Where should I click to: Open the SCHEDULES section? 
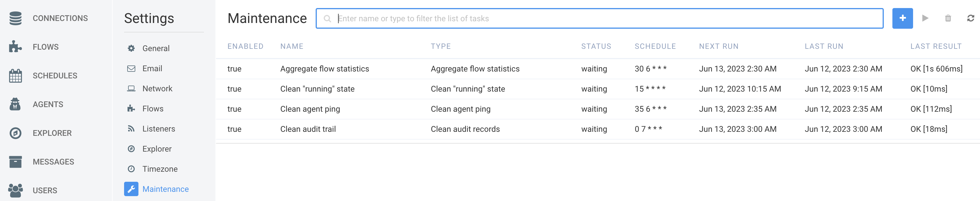(55, 75)
